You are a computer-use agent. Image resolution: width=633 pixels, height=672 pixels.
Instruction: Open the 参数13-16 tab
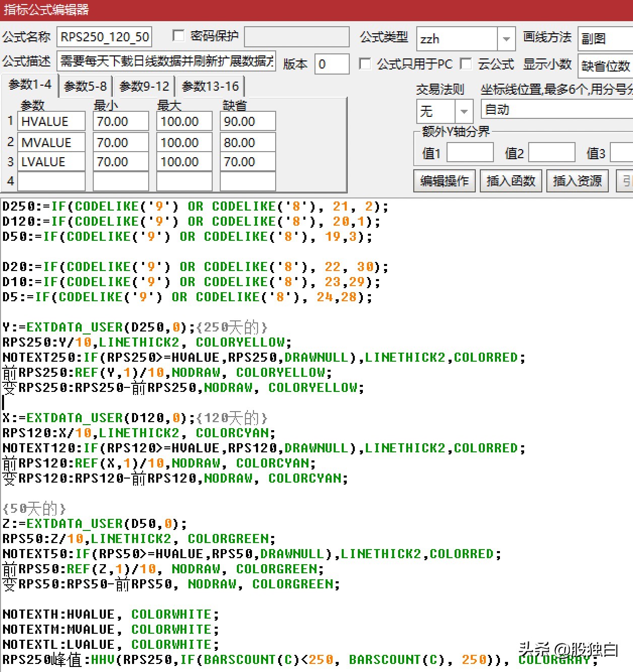(x=210, y=86)
